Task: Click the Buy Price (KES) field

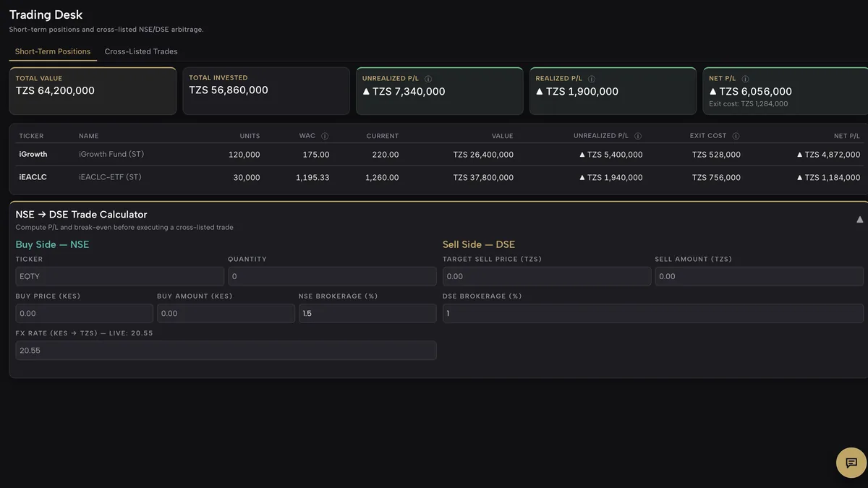Action: [84, 313]
